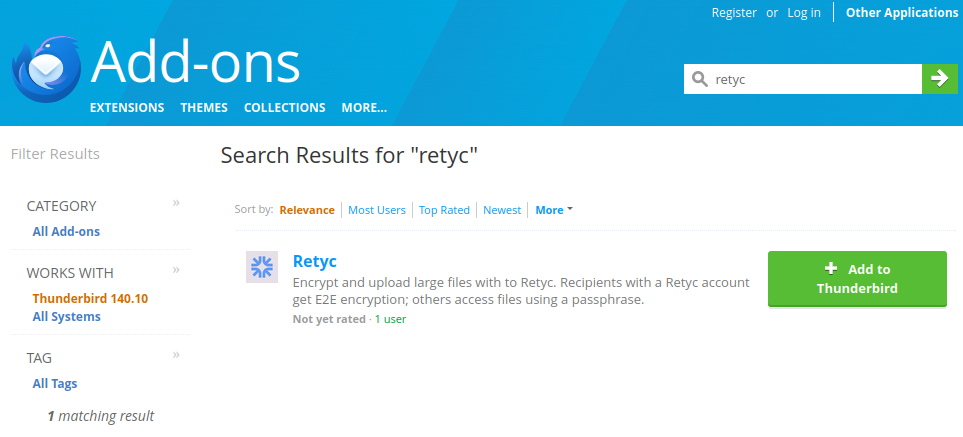Viewport: 963px width, 437px height.
Task: Open the THEMES menu
Action: (x=204, y=107)
